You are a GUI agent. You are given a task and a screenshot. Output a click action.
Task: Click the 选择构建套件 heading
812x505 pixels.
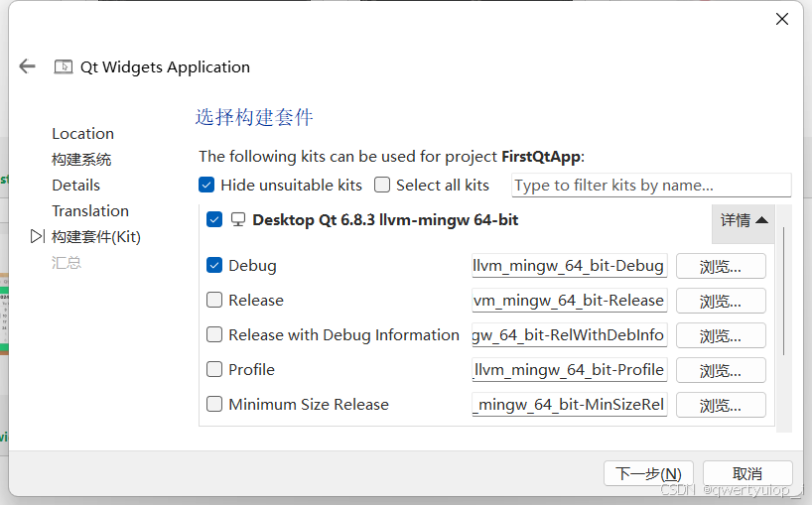click(254, 117)
